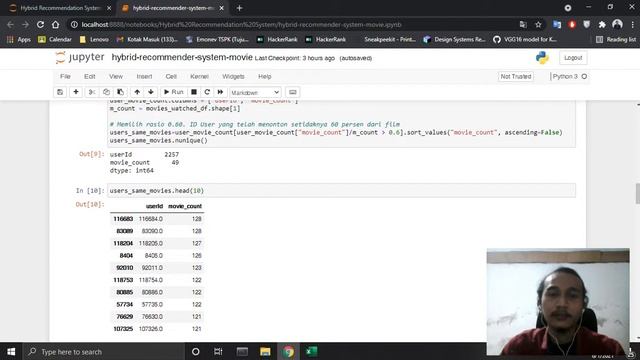Reload the page

coord(40,24)
